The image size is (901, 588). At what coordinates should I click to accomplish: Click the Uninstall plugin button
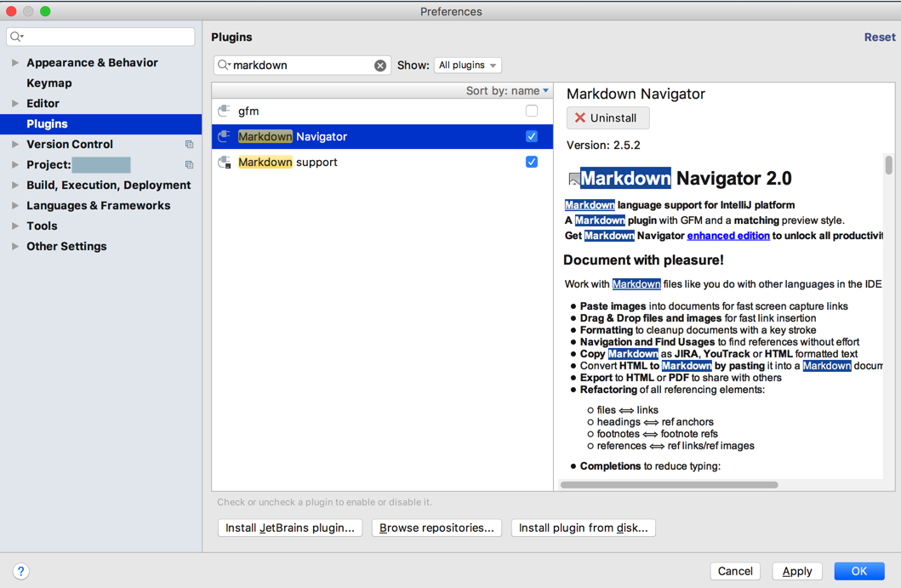tap(608, 117)
